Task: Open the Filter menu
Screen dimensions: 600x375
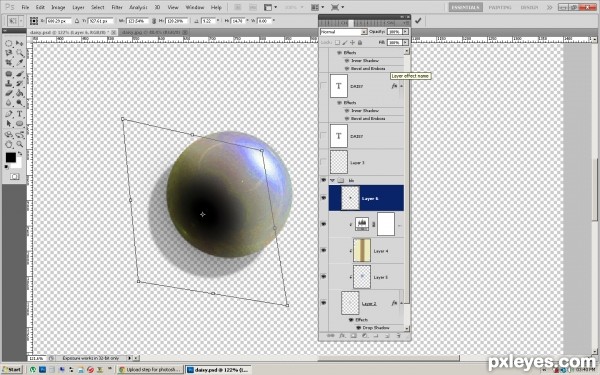Action: click(117, 7)
